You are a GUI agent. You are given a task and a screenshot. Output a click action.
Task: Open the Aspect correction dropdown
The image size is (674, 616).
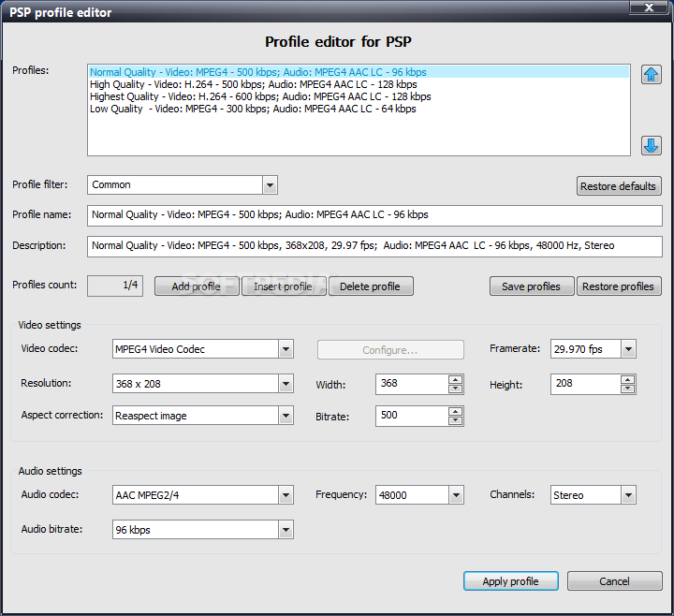[x=286, y=416]
